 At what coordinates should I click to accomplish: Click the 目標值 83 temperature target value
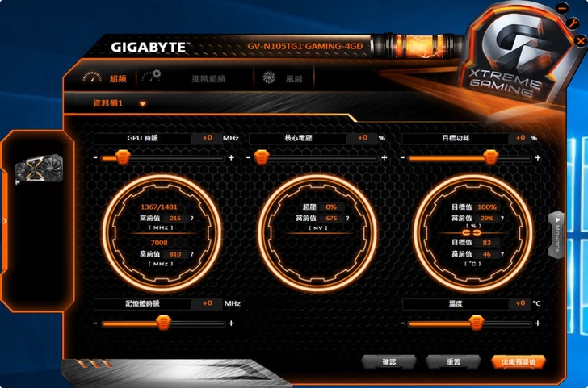(x=486, y=243)
